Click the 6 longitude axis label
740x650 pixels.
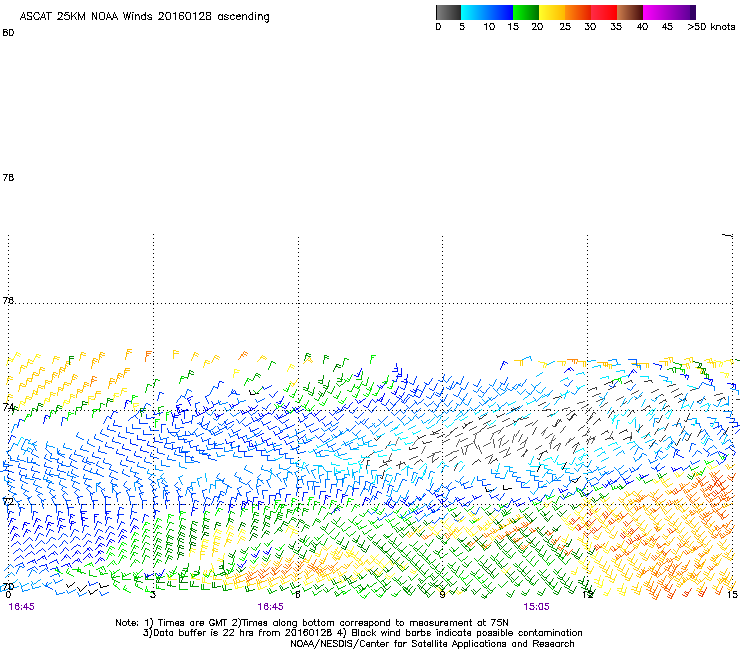coord(297,595)
